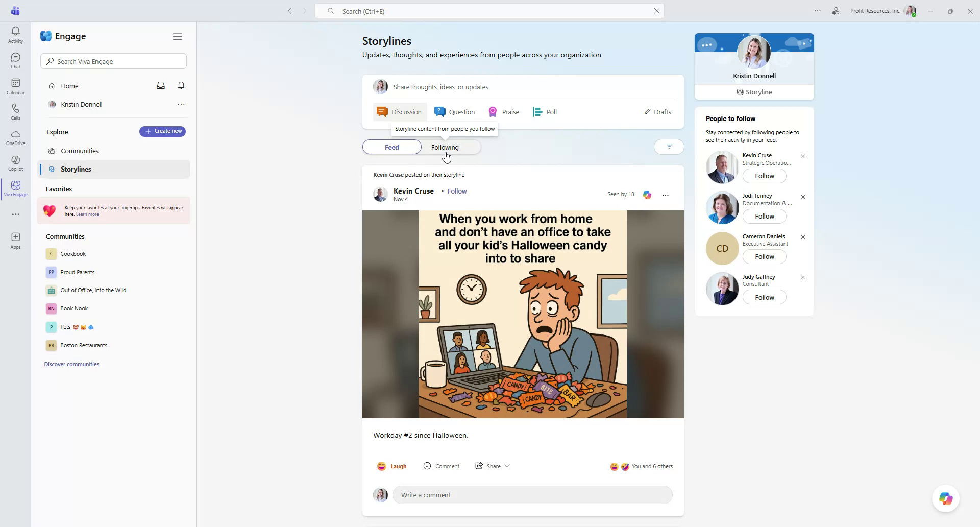The image size is (980, 527).
Task: Laugh at Kevin Cruse's post
Action: [391, 466]
